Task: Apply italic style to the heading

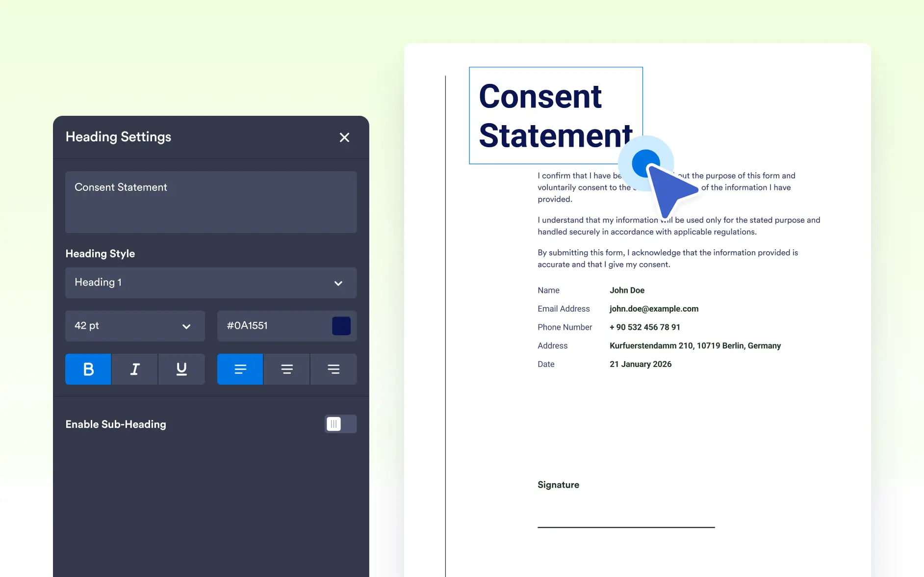Action: (x=135, y=369)
